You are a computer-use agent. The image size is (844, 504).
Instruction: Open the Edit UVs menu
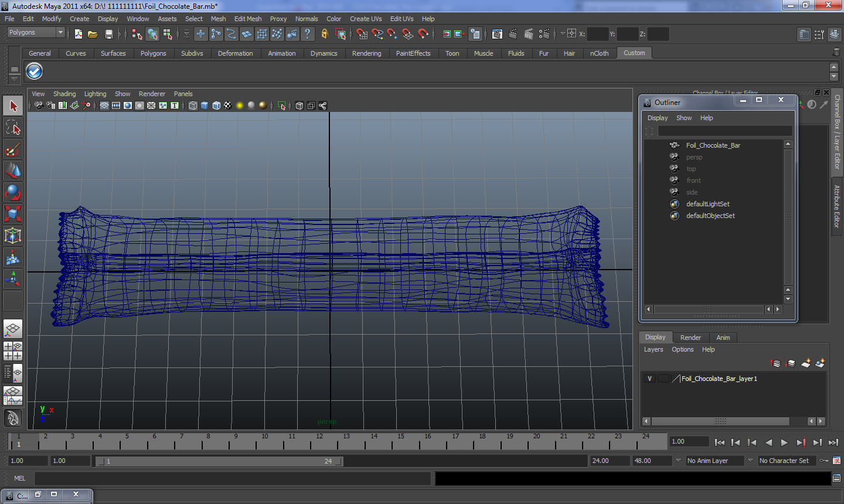pyautogui.click(x=401, y=19)
